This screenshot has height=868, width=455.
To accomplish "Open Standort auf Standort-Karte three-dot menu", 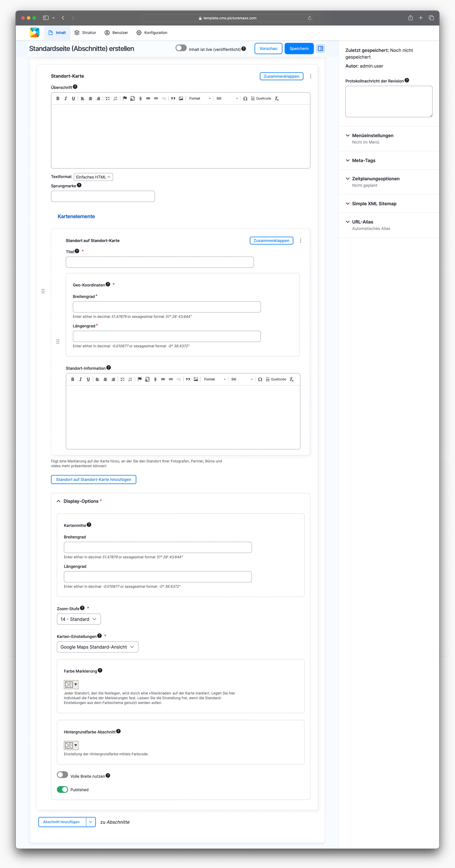I will coord(300,241).
